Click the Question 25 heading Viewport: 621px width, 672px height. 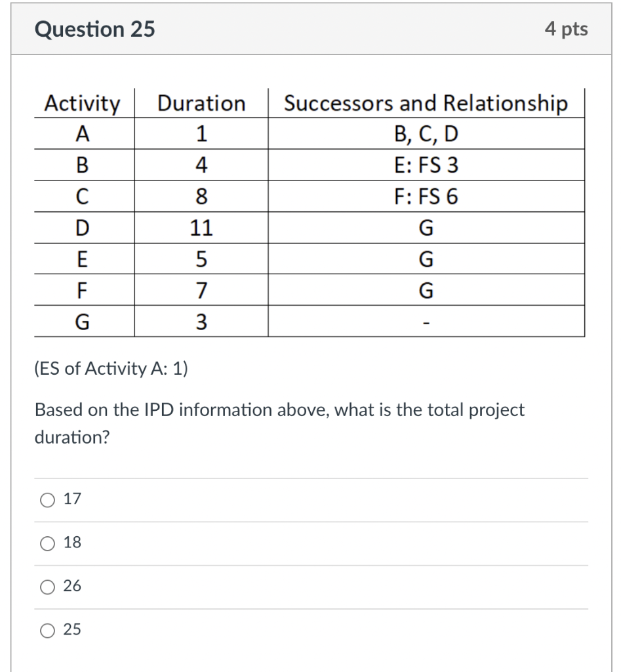95,29
